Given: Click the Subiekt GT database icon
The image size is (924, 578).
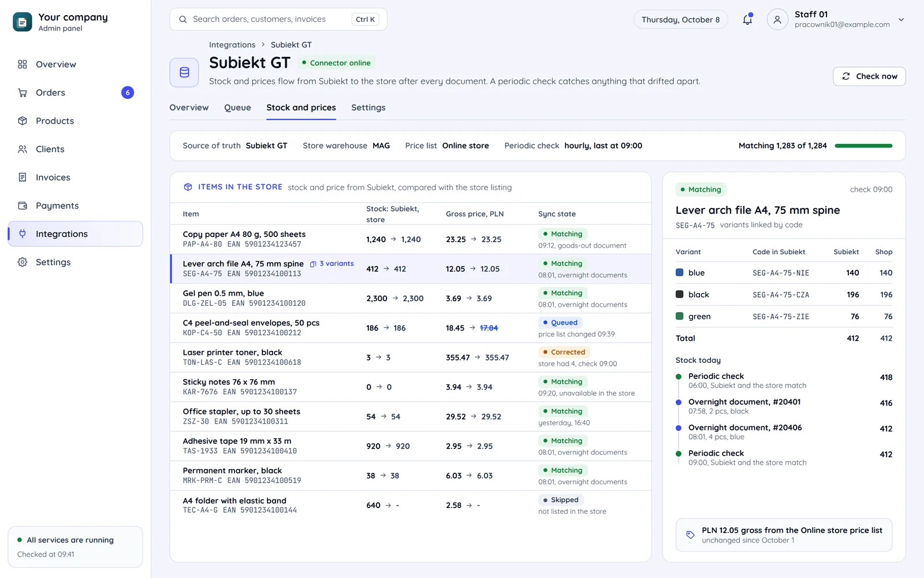Looking at the screenshot, I should tap(184, 72).
